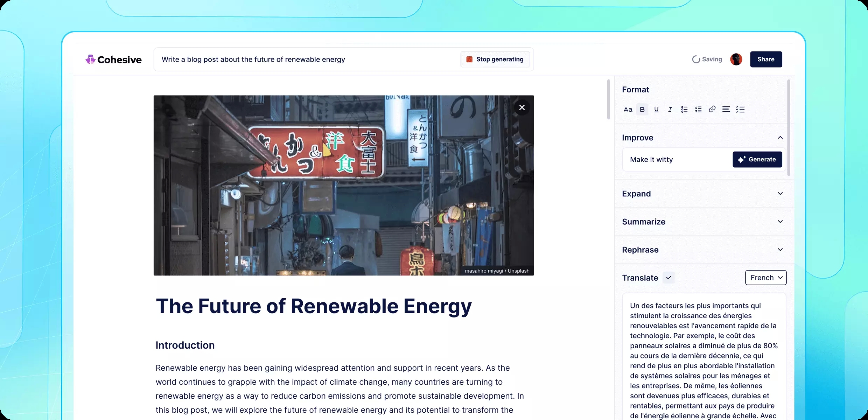Insert a checklist
The width and height of the screenshot is (868, 420).
pyautogui.click(x=740, y=110)
